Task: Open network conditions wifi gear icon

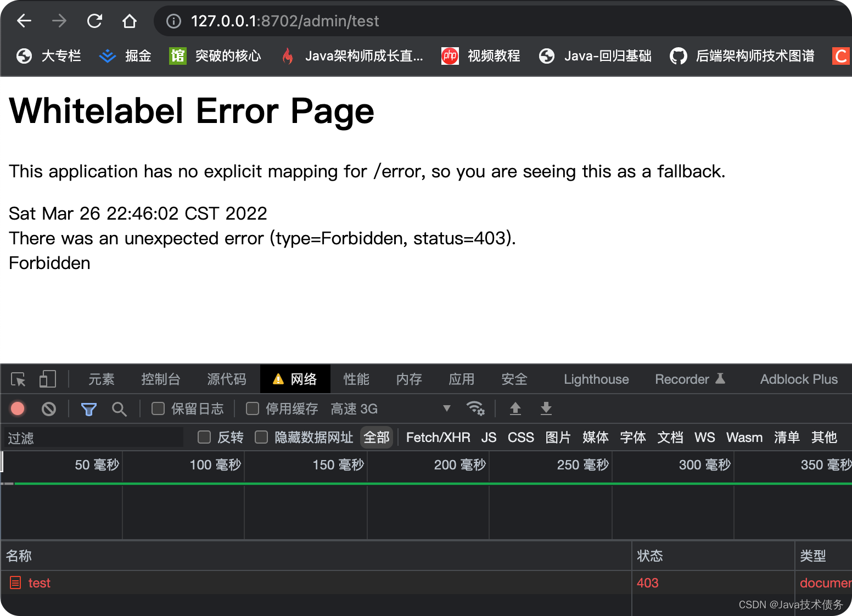Action: tap(475, 408)
